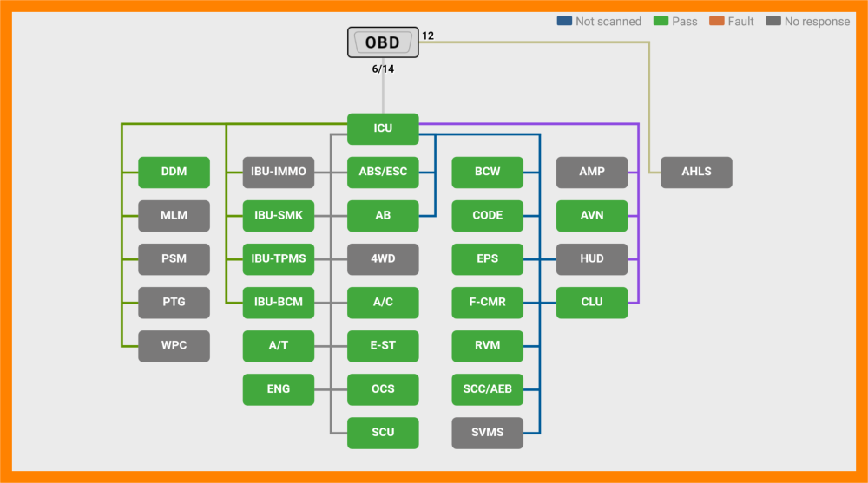868x483 pixels.
Task: Open the IBU-IMMO module
Action: (279, 172)
